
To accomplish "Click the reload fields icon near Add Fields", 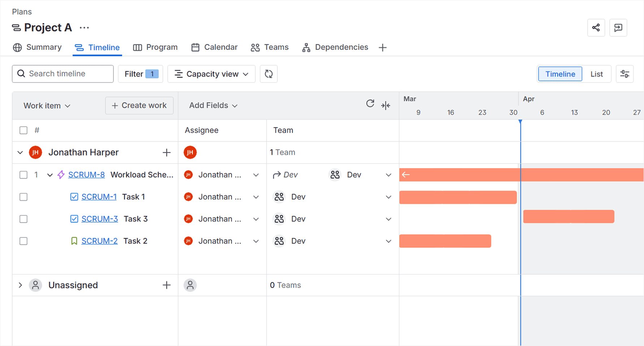I will click(370, 104).
